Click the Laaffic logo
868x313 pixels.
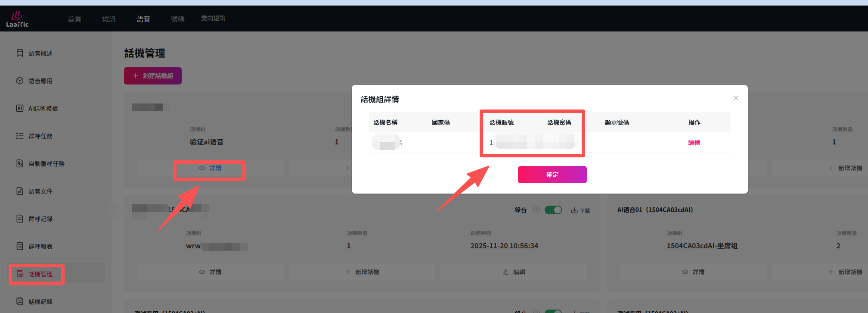(17, 19)
